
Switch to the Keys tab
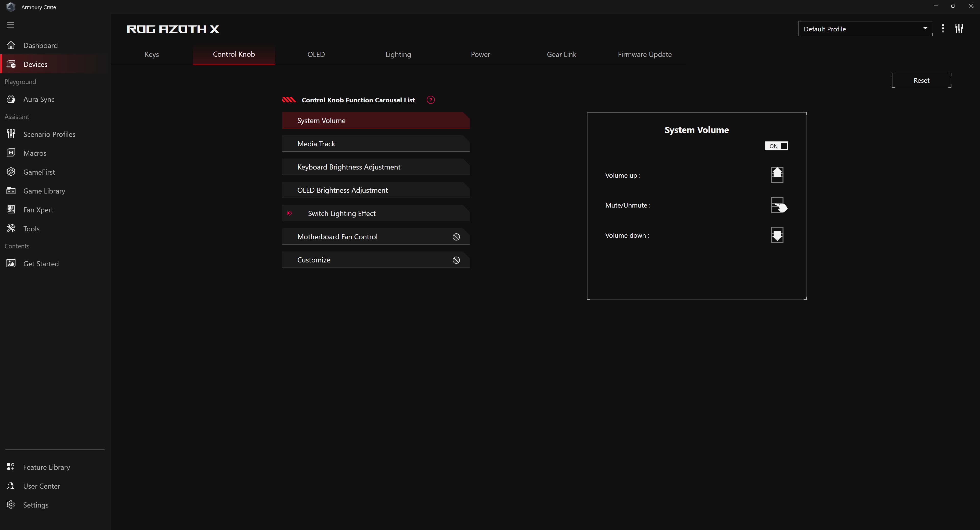click(x=152, y=54)
